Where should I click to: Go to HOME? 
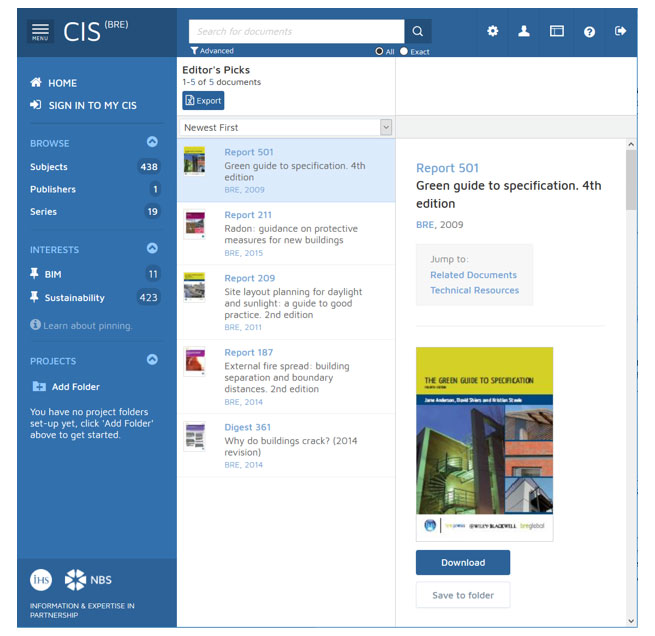click(x=62, y=83)
